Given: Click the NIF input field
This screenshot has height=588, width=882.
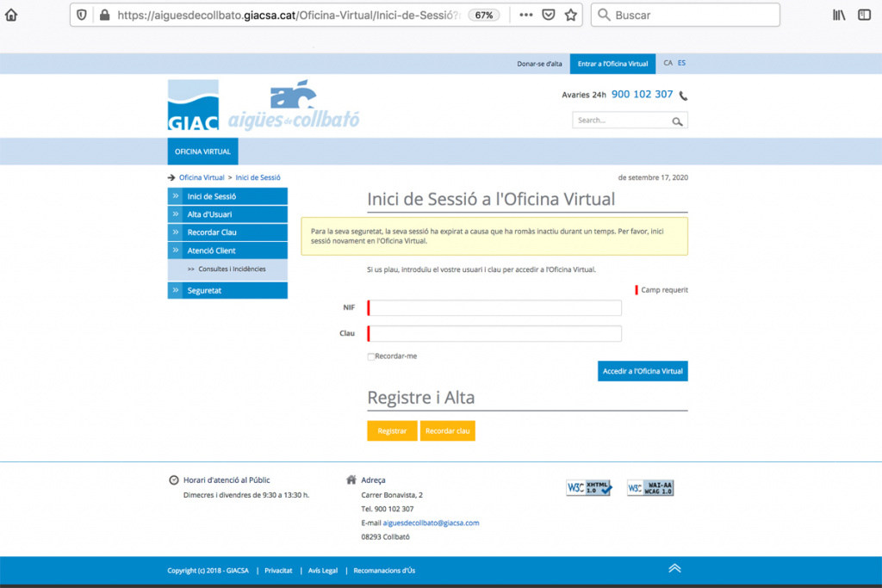Looking at the screenshot, I should coord(494,307).
